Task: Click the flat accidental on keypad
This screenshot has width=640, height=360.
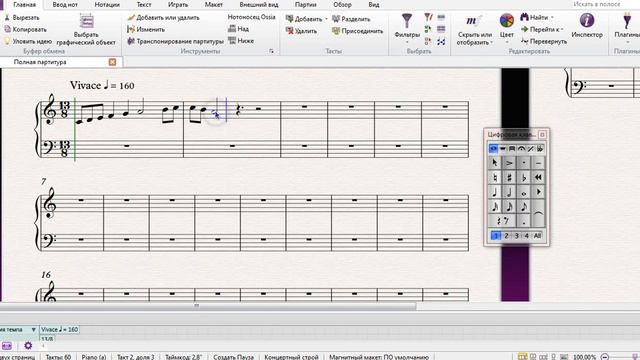Action: click(524, 177)
